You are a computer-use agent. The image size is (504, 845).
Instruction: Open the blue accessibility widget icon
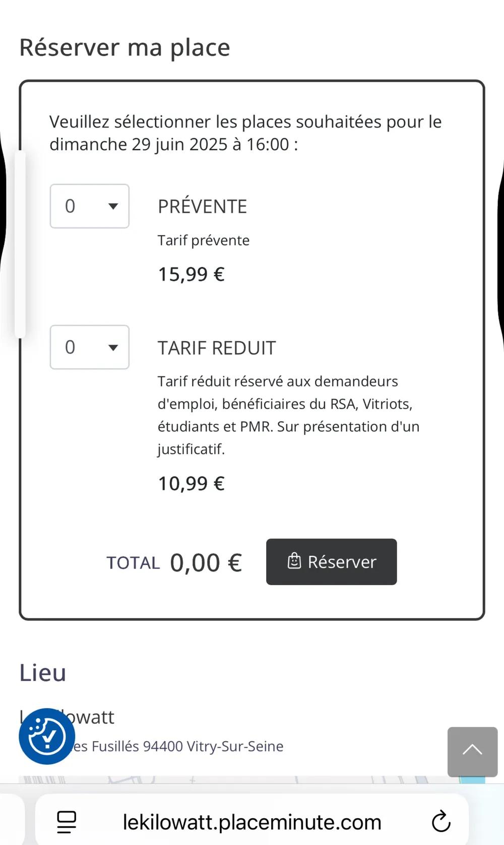(47, 736)
